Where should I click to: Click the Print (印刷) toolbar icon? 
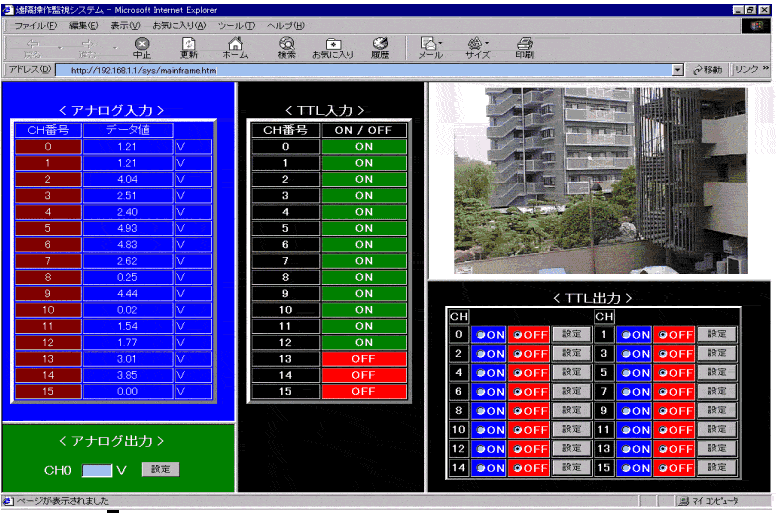[524, 45]
